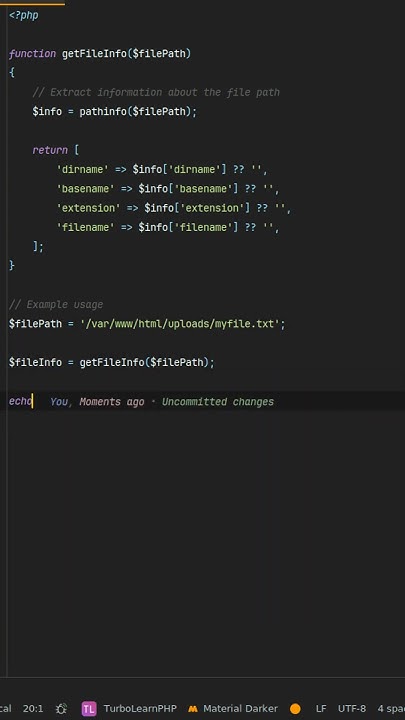Click the orange circle status indicator

point(295,709)
